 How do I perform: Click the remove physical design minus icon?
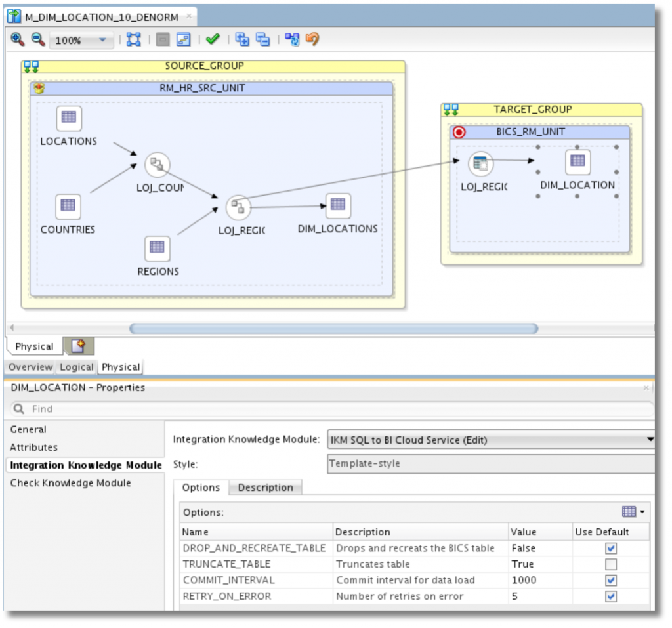262,39
